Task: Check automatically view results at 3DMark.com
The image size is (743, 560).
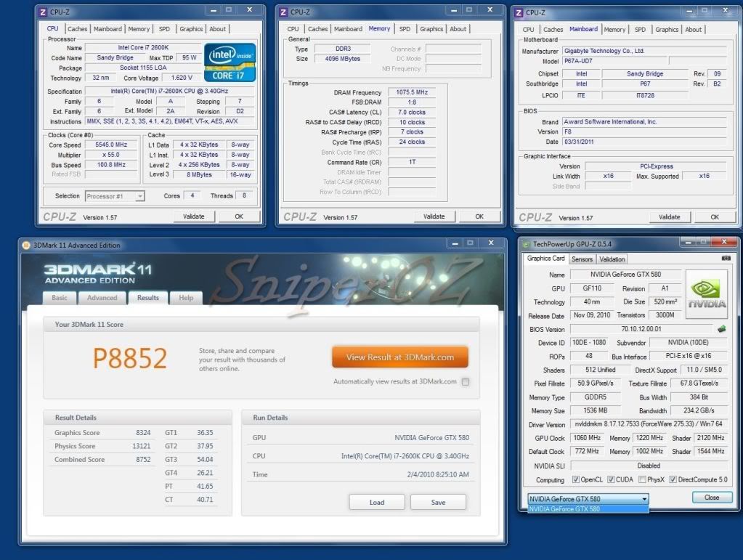Action: (466, 382)
